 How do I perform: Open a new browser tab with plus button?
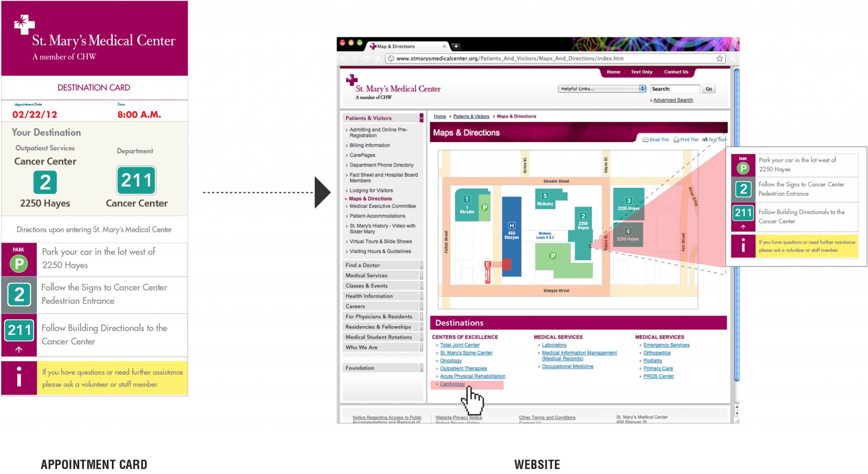[x=456, y=46]
